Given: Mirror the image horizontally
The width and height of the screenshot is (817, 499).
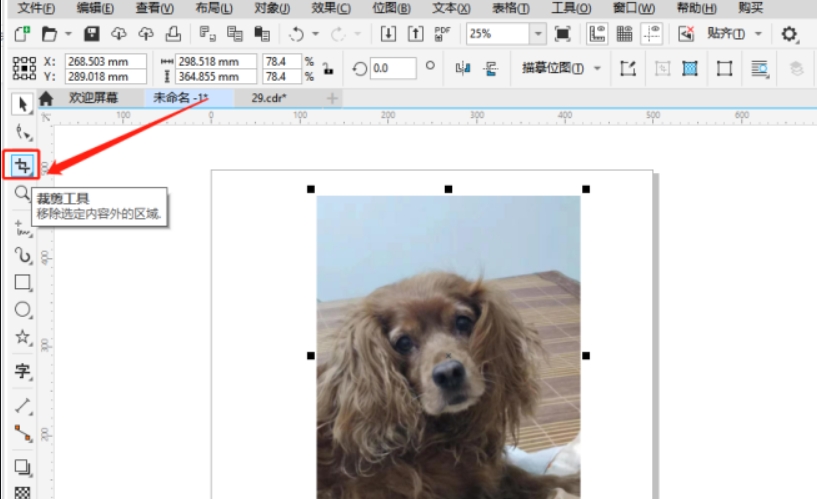Looking at the screenshot, I should (463, 68).
